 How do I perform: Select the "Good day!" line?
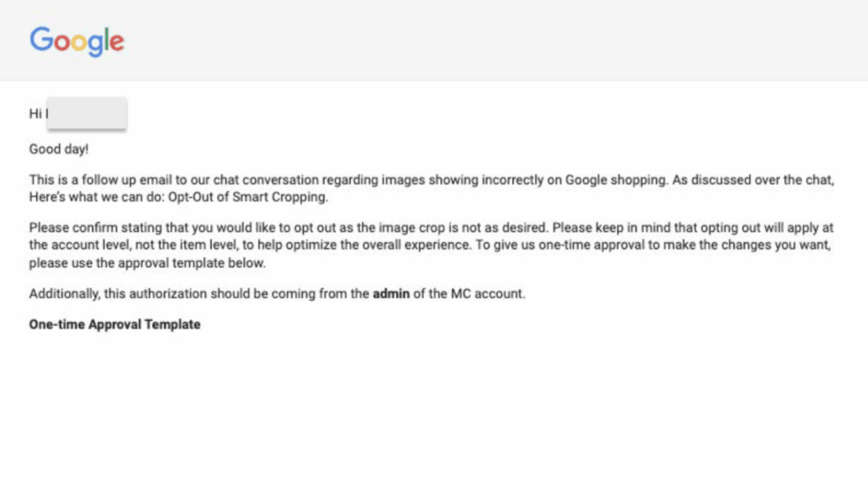click(58, 149)
